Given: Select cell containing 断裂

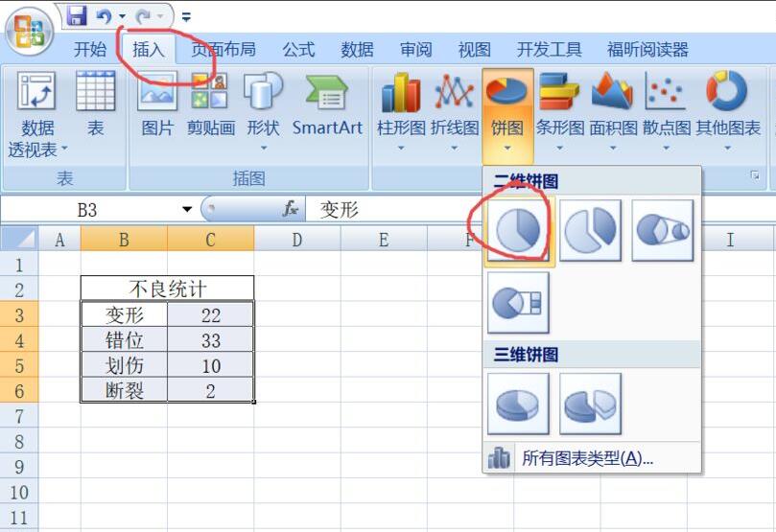Looking at the screenshot, I should click(x=124, y=390).
